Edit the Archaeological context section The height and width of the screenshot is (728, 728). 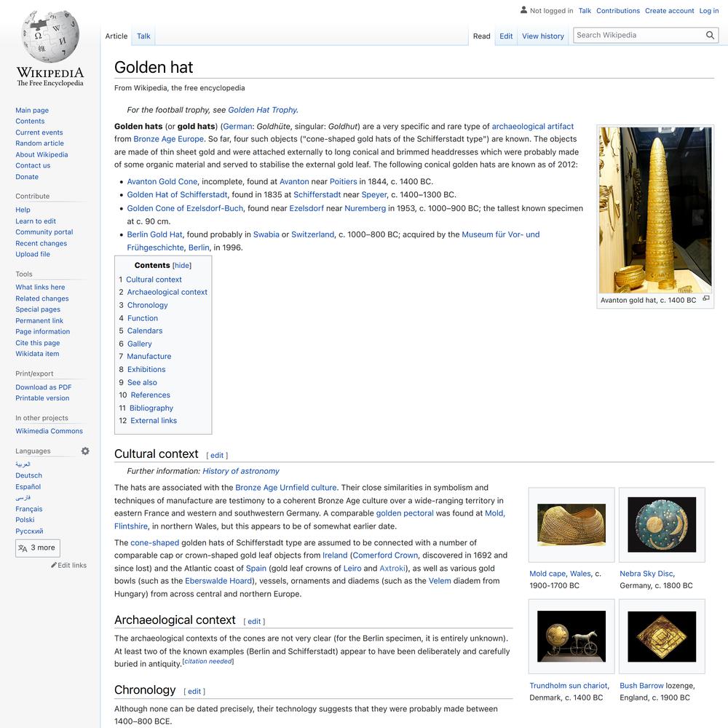(x=254, y=621)
